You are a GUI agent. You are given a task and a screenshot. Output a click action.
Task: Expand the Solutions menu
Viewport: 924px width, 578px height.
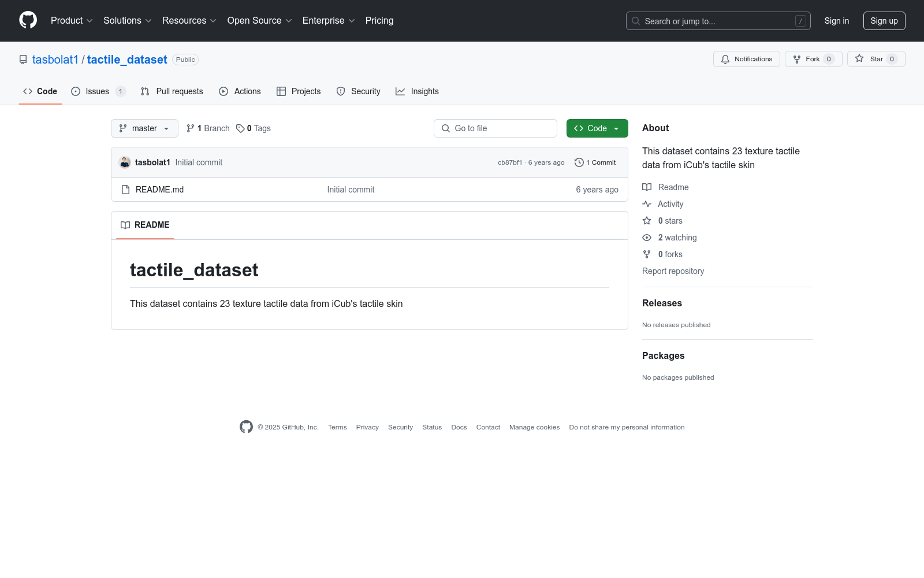pyautogui.click(x=128, y=20)
